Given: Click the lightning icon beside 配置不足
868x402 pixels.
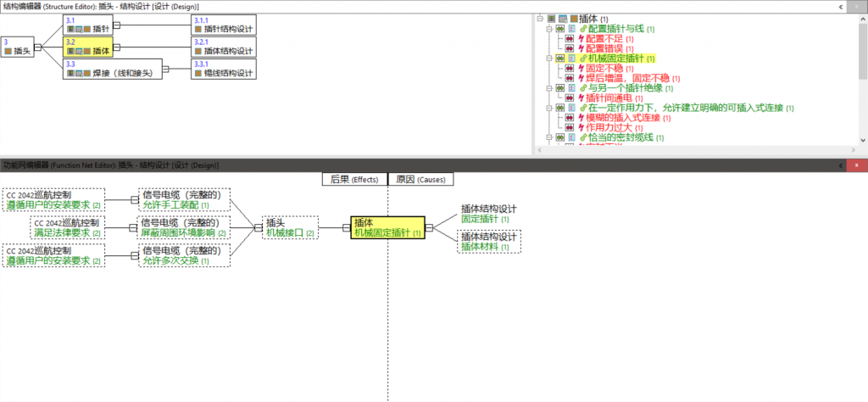Looking at the screenshot, I should tap(581, 39).
